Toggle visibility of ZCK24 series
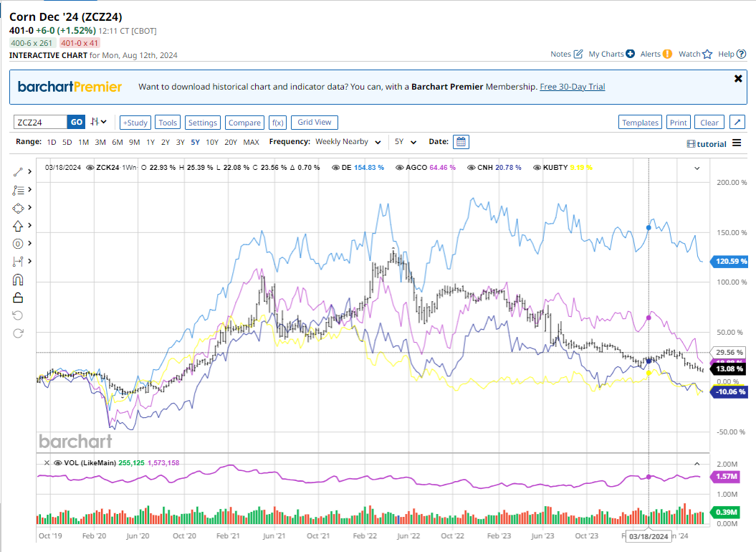Viewport: 756px width, 552px height. point(90,168)
